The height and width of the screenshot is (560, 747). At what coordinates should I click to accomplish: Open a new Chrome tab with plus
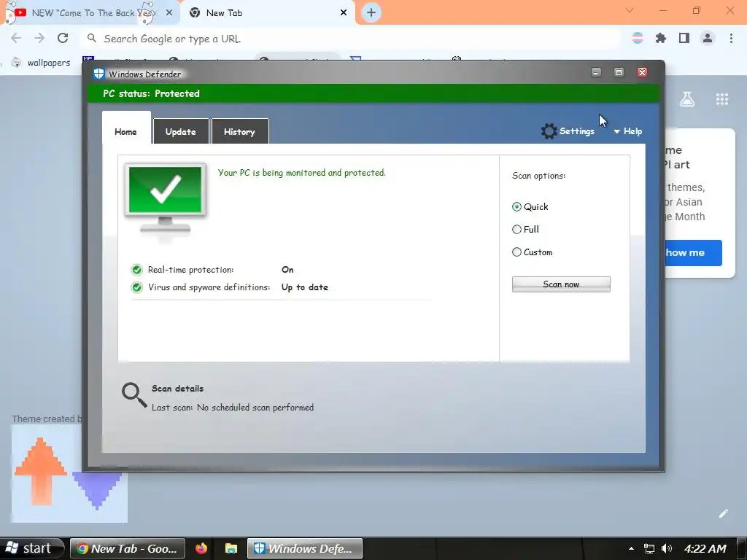click(371, 13)
